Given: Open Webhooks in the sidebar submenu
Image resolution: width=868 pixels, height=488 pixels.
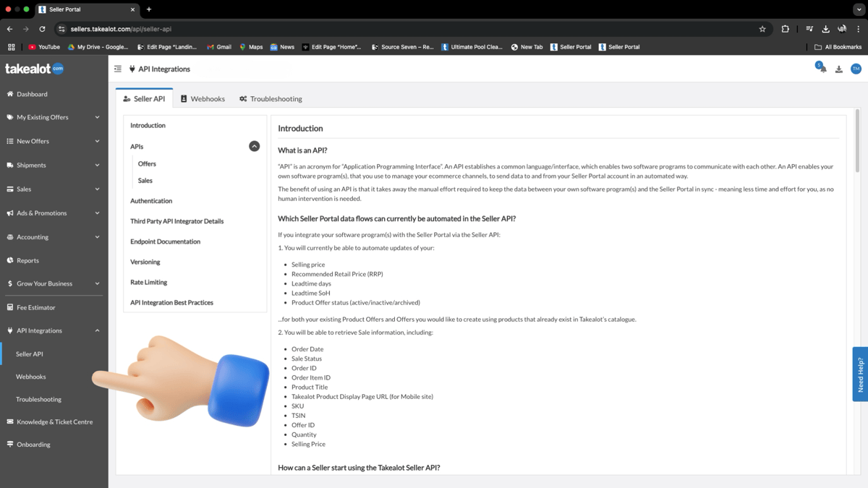Looking at the screenshot, I should tap(31, 377).
